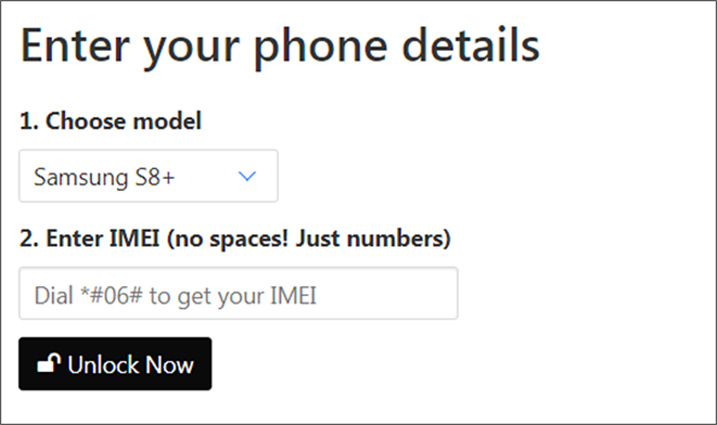Click the 'Unlock Now' text on the black button
The image size is (717, 425).
(x=130, y=365)
